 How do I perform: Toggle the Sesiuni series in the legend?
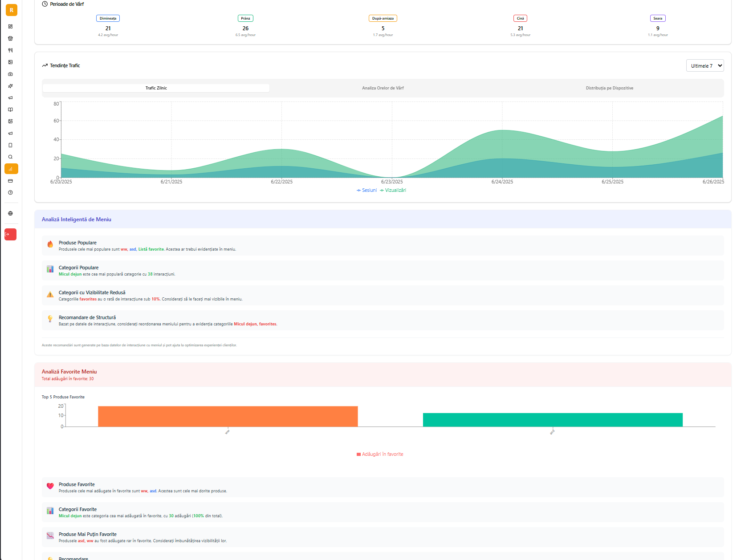click(368, 190)
